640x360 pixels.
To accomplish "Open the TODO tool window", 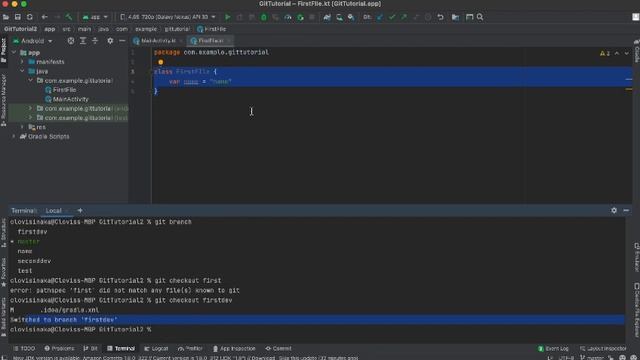I will tap(24, 349).
